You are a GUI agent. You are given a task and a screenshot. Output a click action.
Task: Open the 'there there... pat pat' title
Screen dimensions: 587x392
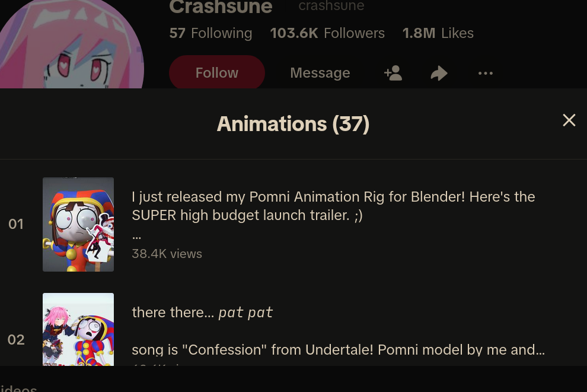point(203,313)
